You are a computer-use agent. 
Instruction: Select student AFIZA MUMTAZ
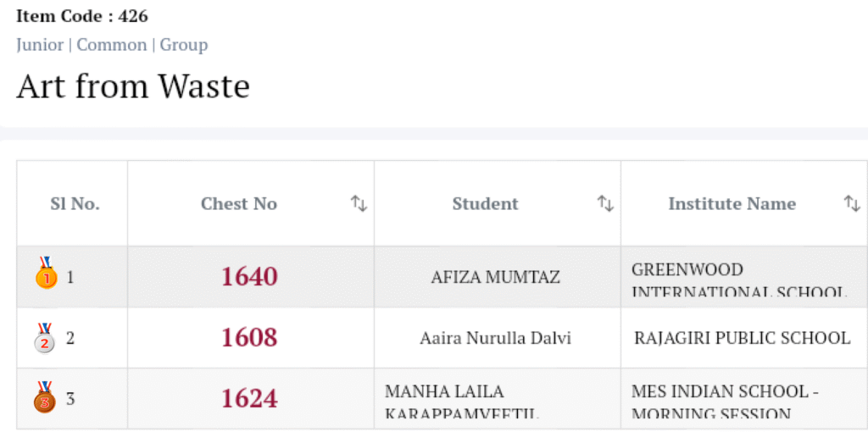[x=495, y=277]
